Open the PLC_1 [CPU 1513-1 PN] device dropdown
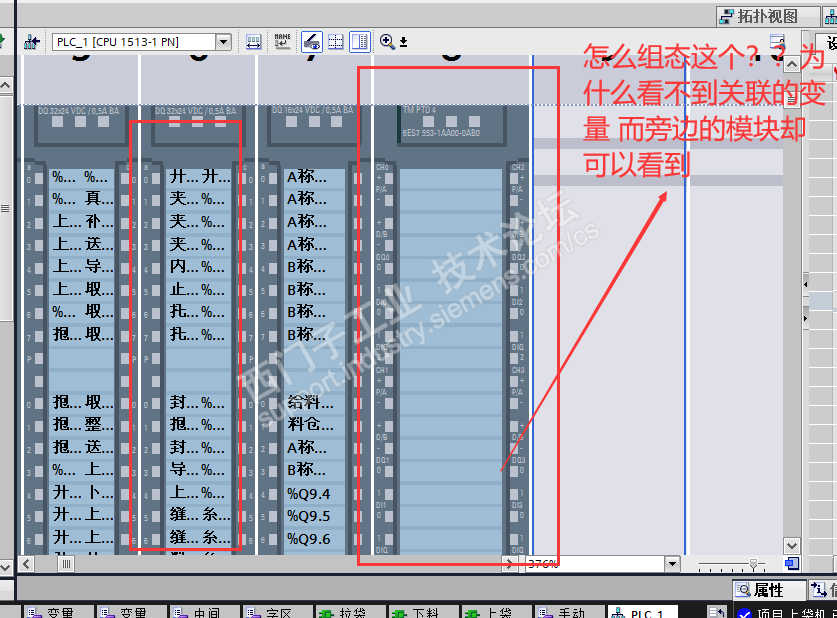This screenshot has height=618, width=837. (x=224, y=42)
